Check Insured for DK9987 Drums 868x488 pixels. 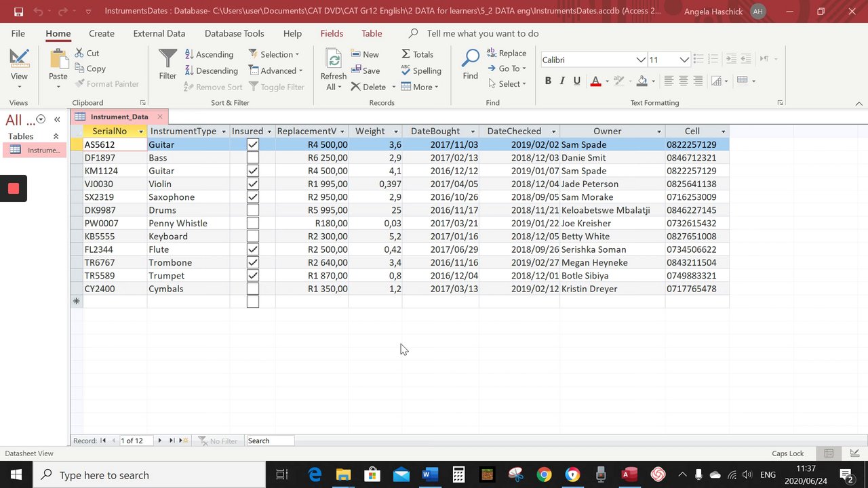(253, 210)
